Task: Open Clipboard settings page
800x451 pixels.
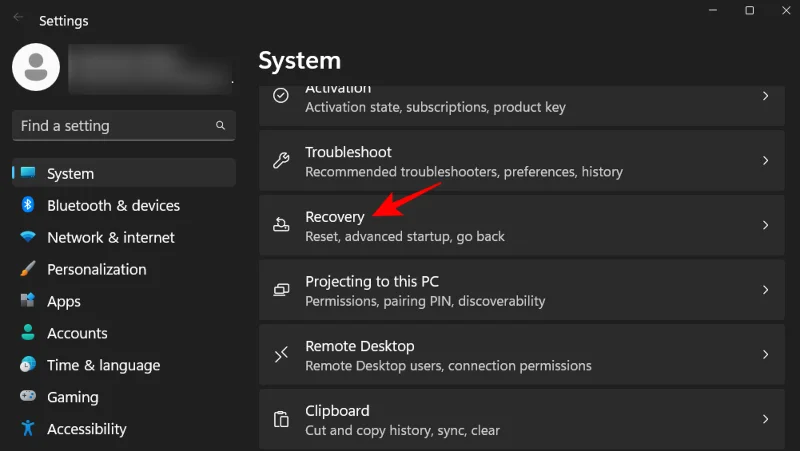Action: tap(521, 419)
